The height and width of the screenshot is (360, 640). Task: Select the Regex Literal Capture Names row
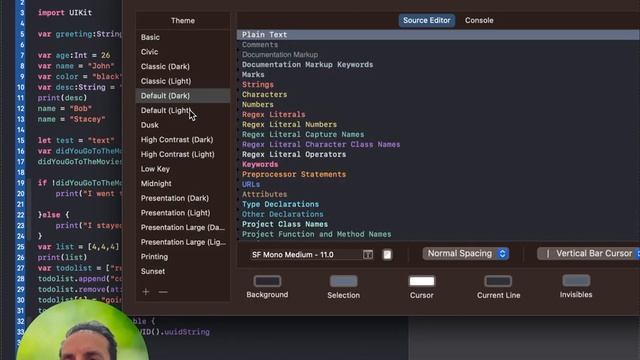point(438,135)
